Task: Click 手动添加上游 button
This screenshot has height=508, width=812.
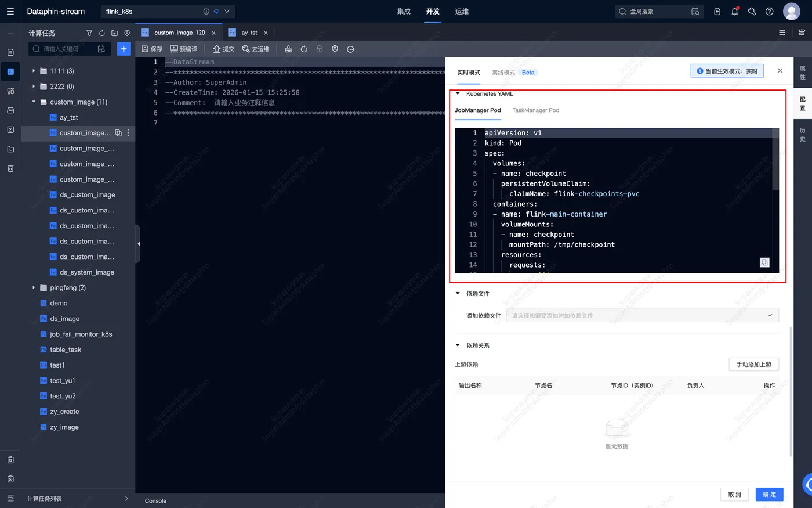Action: [754, 364]
